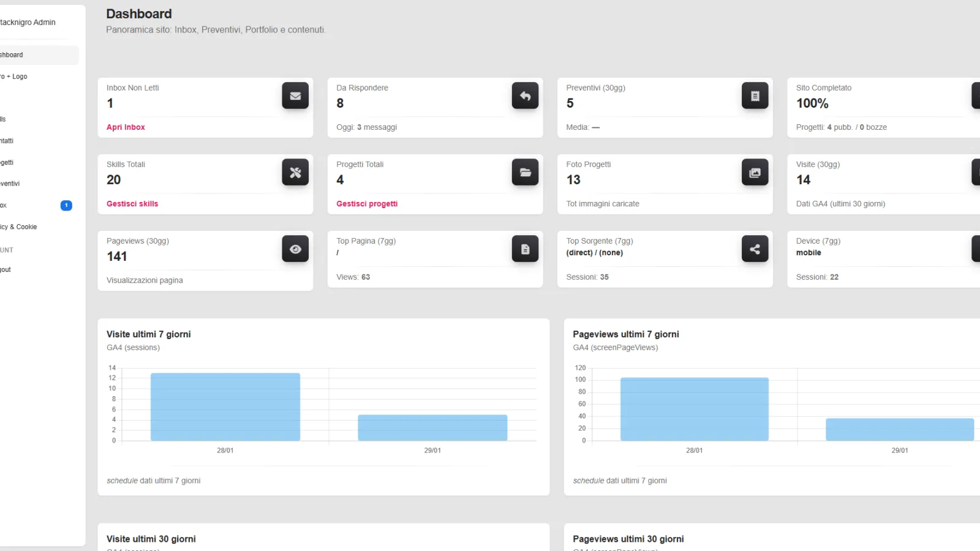The height and width of the screenshot is (551, 980).
Task: Click the images icon on Foto Progetti card
Action: click(x=755, y=172)
